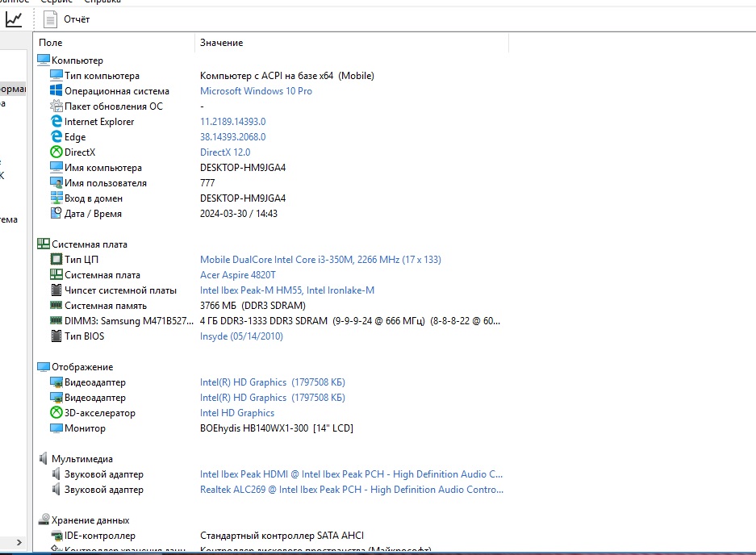
Task: Click the clock icon beside Дата / Время
Action: pos(56,214)
